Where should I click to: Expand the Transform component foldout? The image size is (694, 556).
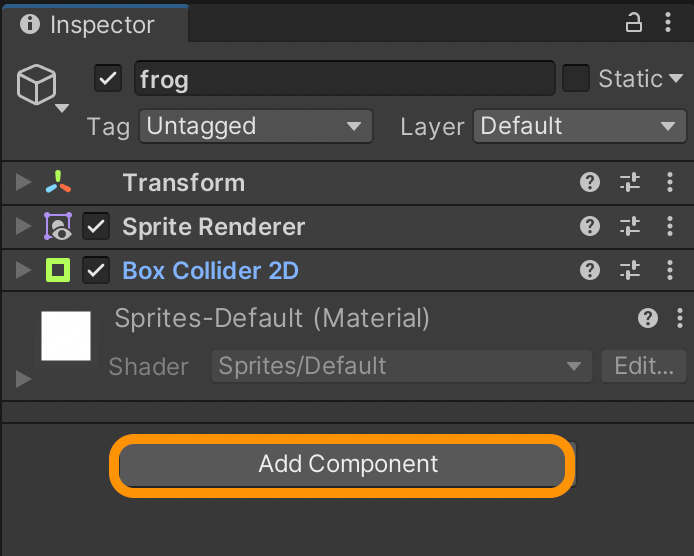(x=24, y=183)
